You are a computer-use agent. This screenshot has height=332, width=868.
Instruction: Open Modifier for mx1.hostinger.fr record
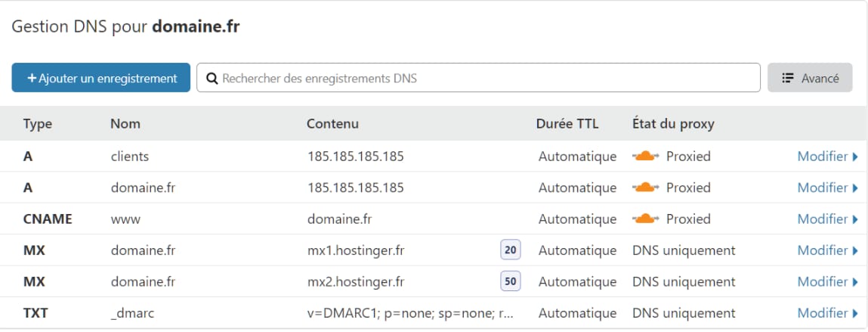click(828, 250)
